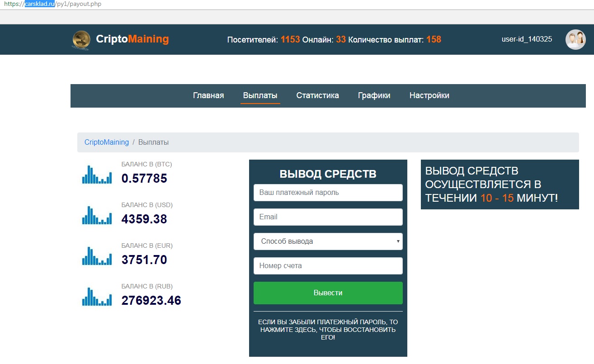The width and height of the screenshot is (594, 364).
Task: Click the 0.57785 BTC balance value
Action: [145, 179]
